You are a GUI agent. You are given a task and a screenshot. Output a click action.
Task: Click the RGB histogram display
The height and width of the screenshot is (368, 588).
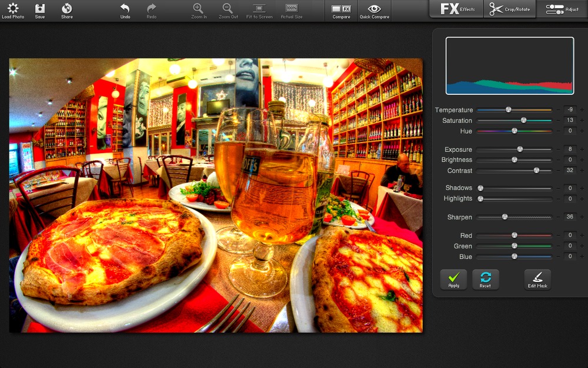click(x=510, y=66)
